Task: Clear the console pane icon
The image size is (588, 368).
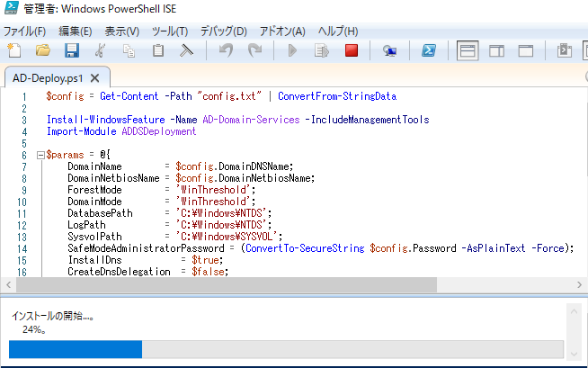Action: point(186,50)
